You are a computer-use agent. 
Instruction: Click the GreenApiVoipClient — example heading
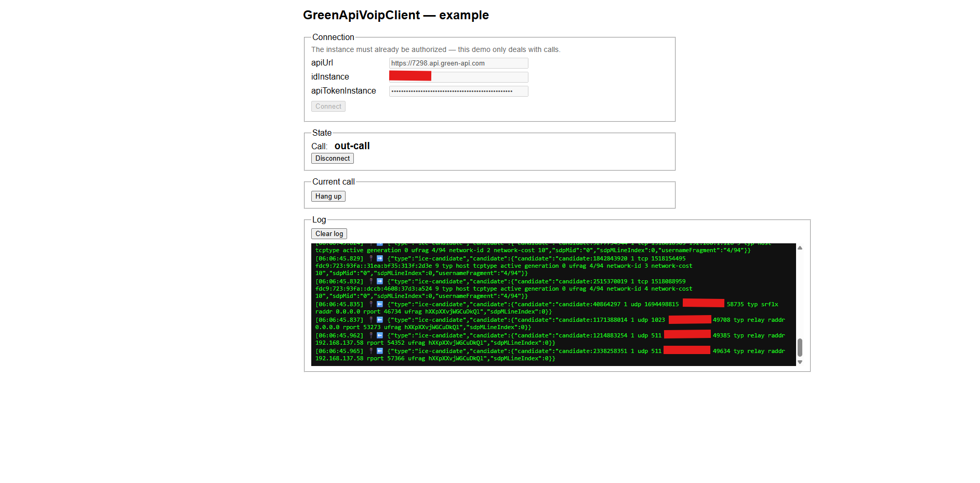396,15
